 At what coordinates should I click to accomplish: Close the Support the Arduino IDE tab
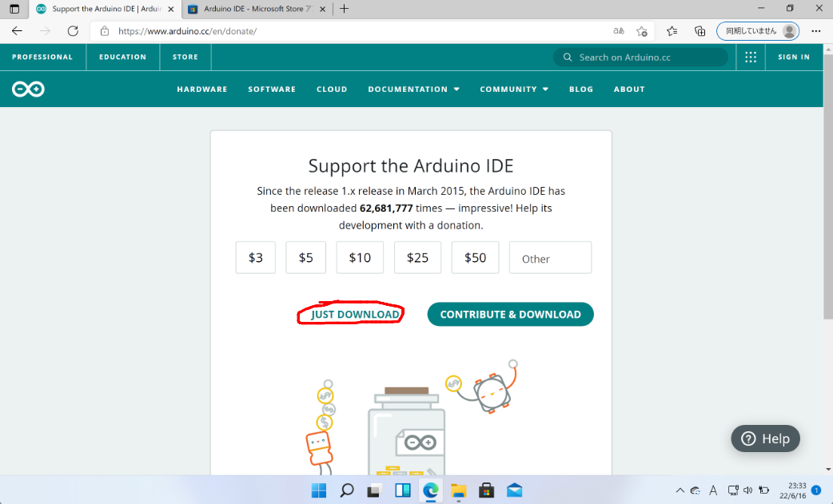pos(170,9)
